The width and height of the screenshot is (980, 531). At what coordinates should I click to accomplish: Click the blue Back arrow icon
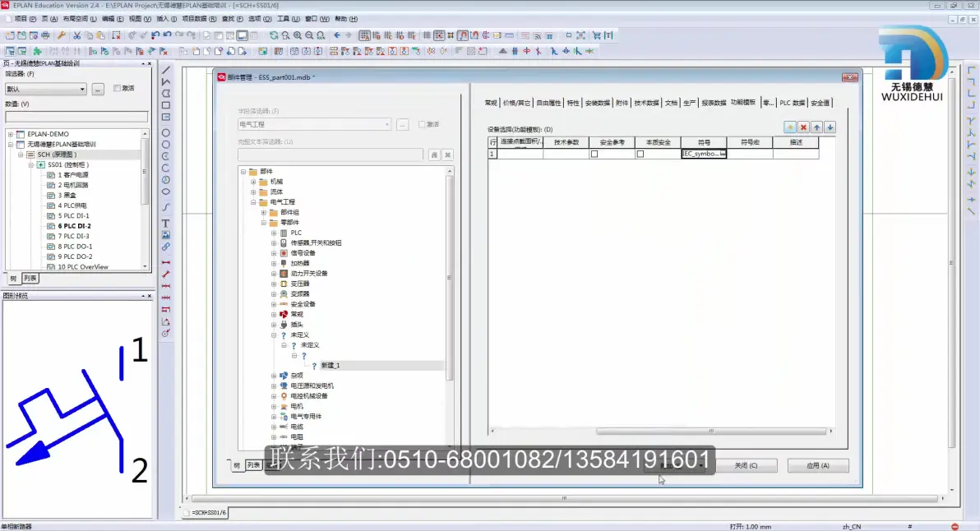click(337, 35)
